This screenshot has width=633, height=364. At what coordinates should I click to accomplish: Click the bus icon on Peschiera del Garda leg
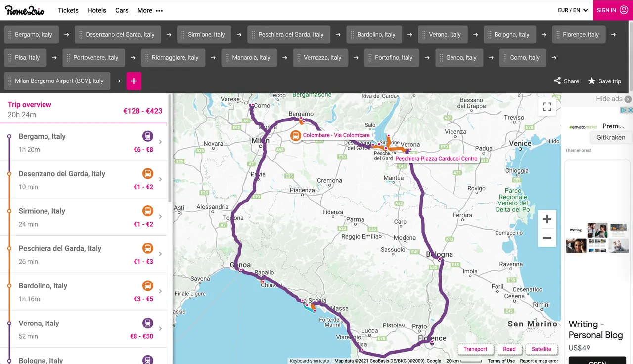coord(147,248)
